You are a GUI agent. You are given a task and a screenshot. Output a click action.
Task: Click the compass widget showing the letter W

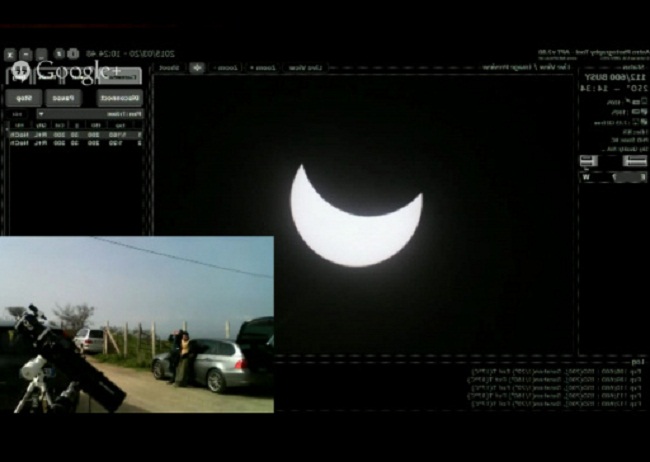(x=613, y=178)
